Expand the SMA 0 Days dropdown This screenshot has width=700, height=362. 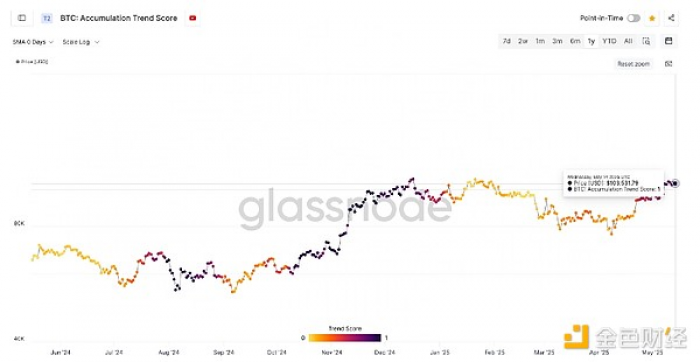coord(33,42)
